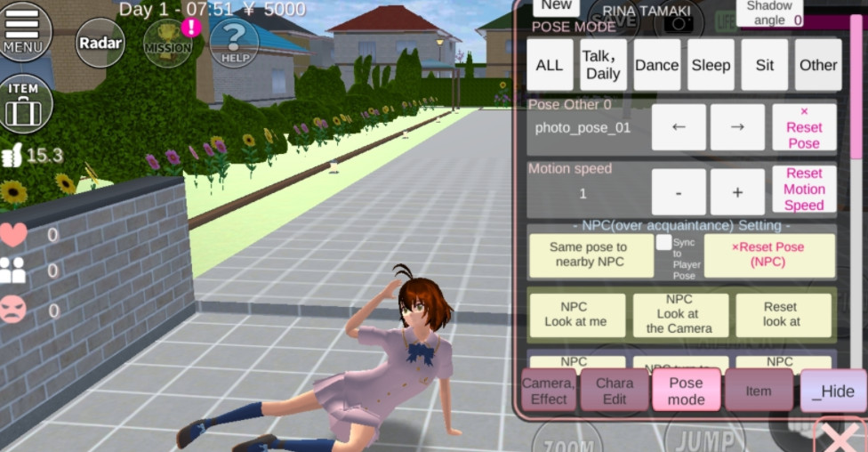Image resolution: width=868 pixels, height=452 pixels.
Task: Select the Sit pose category
Action: [765, 65]
